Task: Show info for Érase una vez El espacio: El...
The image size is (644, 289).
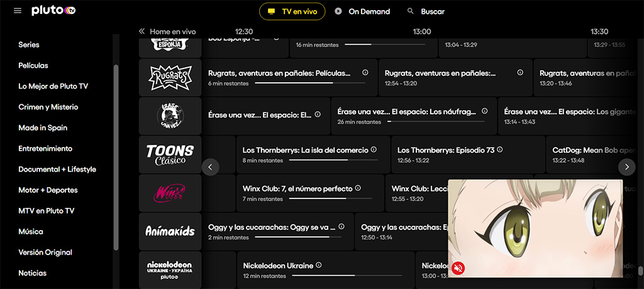Action: click(318, 114)
